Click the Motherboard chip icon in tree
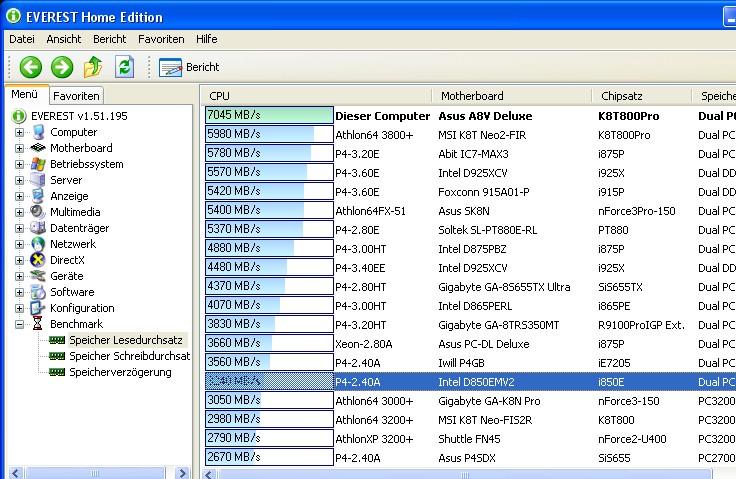The width and height of the screenshot is (736, 479). coord(38,148)
